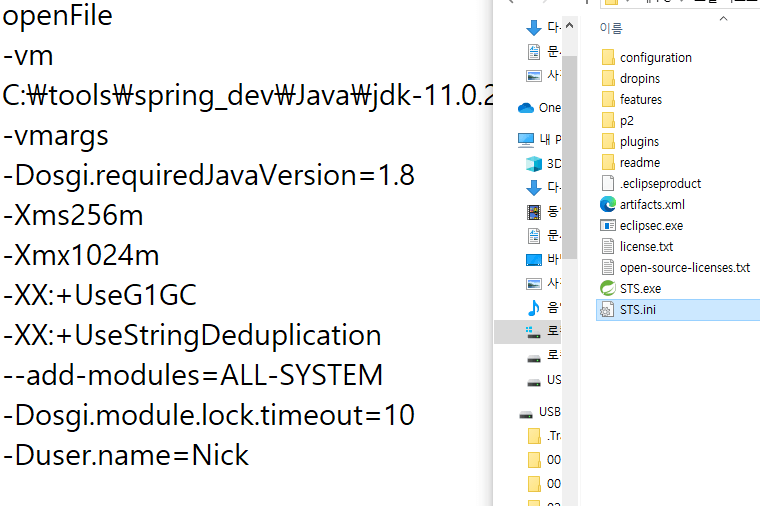Select the STS.ini gear file icon
This screenshot has width=760, height=506.
click(607, 309)
